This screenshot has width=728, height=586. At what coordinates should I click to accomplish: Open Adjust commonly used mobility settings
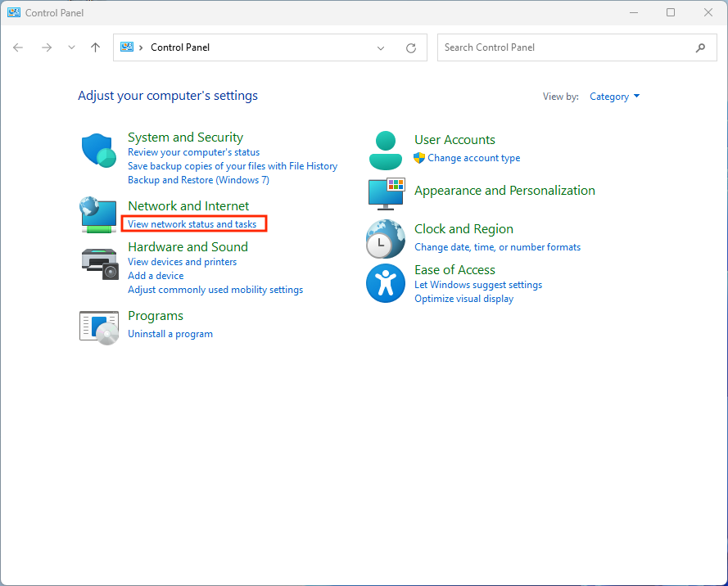pos(215,290)
